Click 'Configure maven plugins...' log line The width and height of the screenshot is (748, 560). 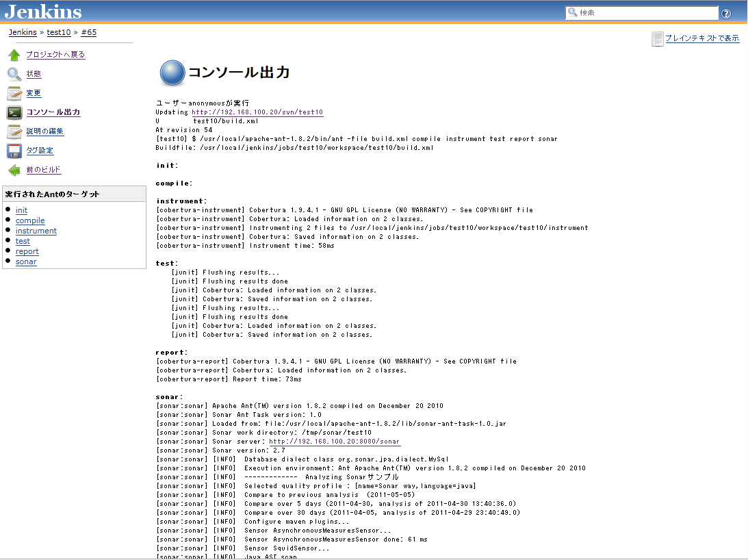pos(253,522)
